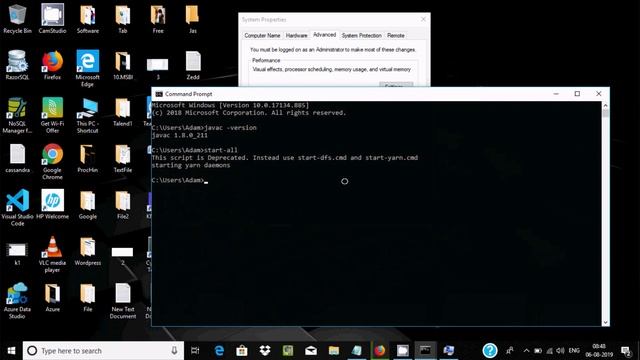The height and width of the screenshot is (360, 640).
Task: Open the help question mark tray icon
Action: pos(489,350)
